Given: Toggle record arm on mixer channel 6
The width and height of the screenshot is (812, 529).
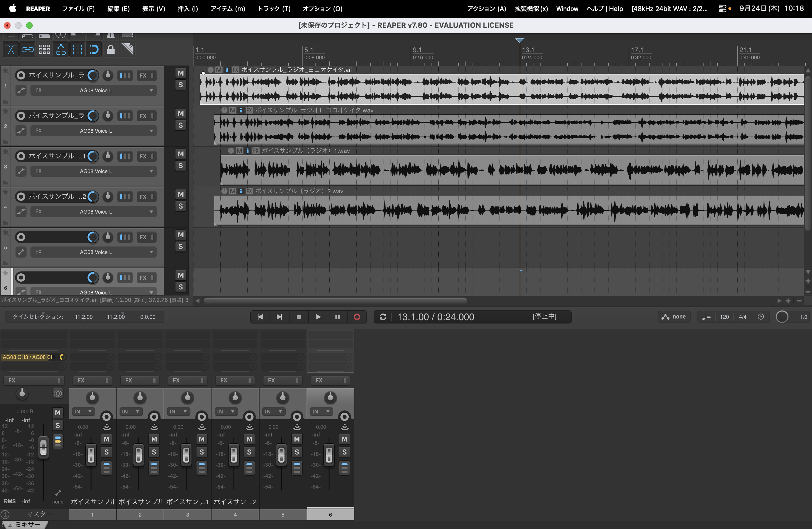Looking at the screenshot, I should [x=345, y=417].
